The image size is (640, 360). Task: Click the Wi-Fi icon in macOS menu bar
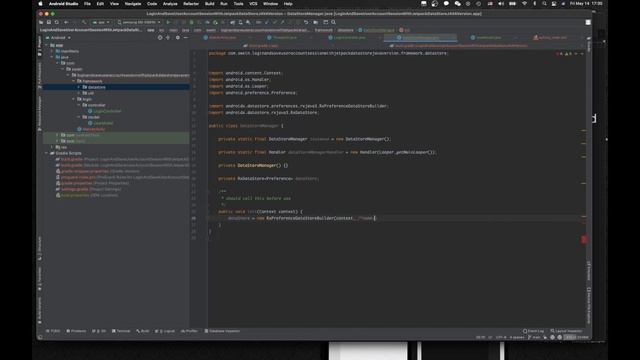click(x=524, y=4)
